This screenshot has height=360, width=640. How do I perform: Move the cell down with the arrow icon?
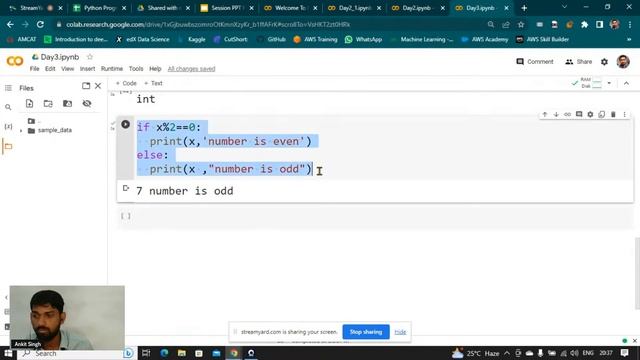[x=556, y=115]
